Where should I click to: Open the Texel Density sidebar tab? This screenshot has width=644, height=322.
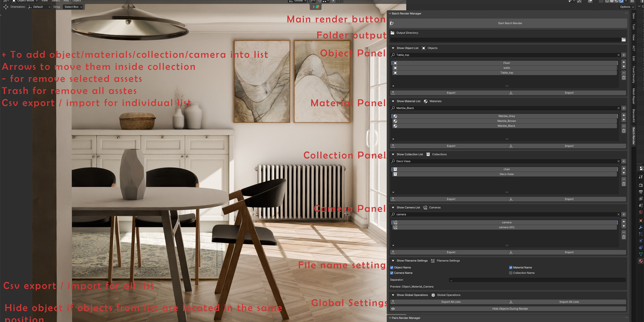[633, 74]
